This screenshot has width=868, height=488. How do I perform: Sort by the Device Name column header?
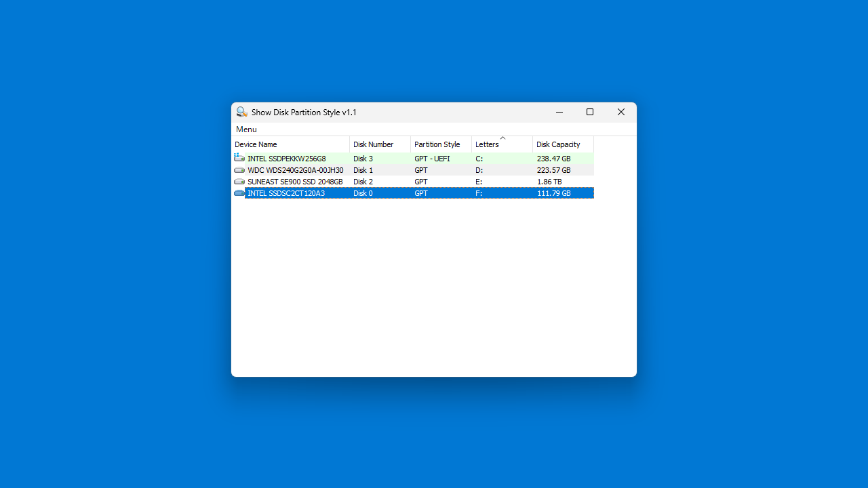tap(291, 144)
